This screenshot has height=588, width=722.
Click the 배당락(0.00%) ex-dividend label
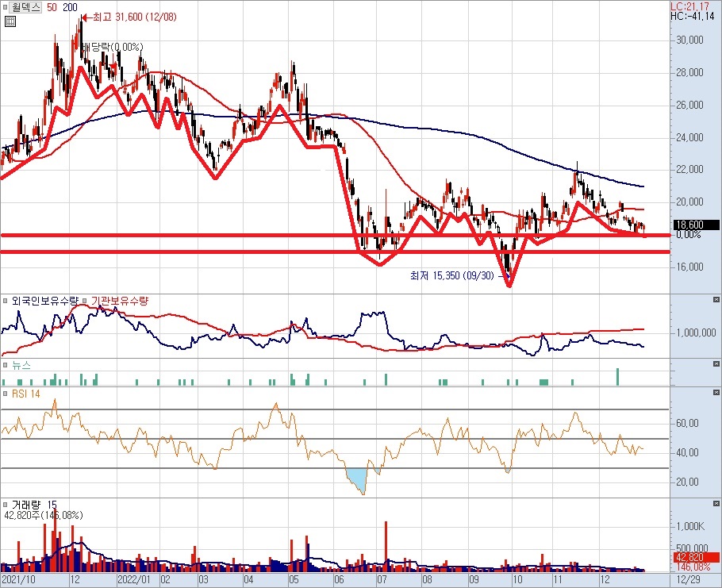[x=113, y=47]
